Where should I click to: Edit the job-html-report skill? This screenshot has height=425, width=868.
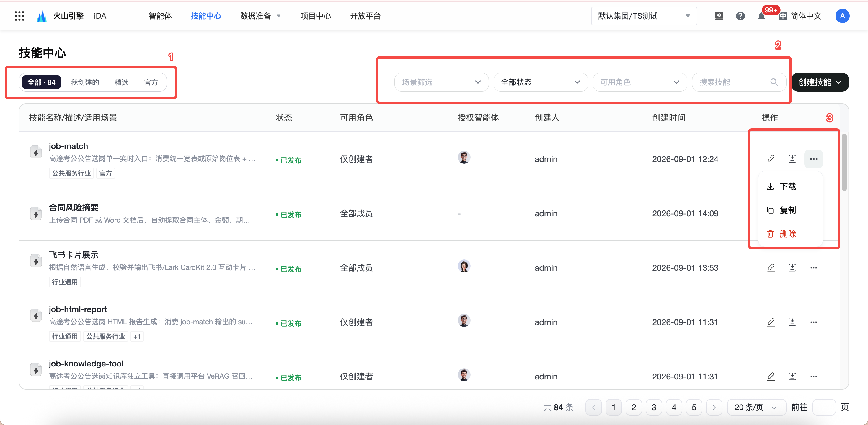click(x=771, y=322)
